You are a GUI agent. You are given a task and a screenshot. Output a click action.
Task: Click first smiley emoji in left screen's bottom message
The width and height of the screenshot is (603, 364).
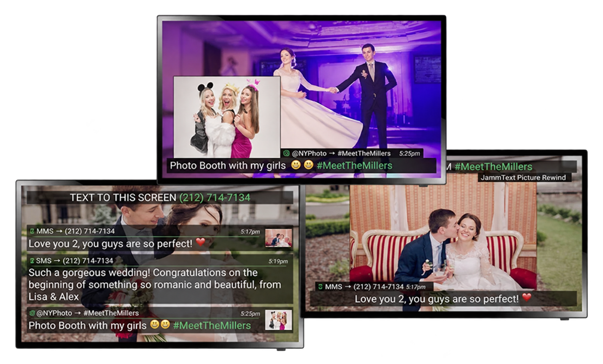click(155, 324)
